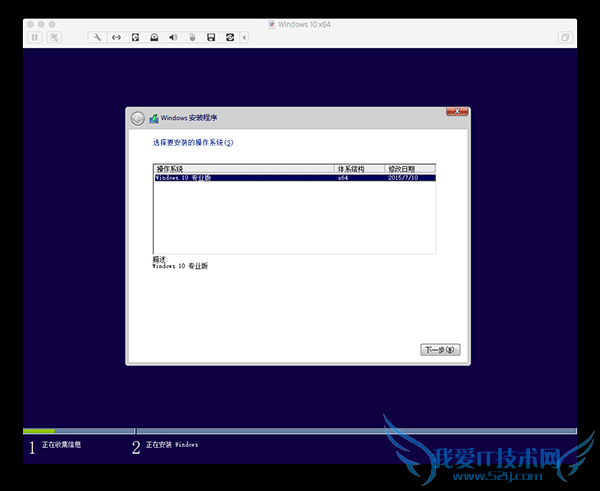Click the network adapter arrows icon
This screenshot has height=491, width=600.
click(116, 37)
